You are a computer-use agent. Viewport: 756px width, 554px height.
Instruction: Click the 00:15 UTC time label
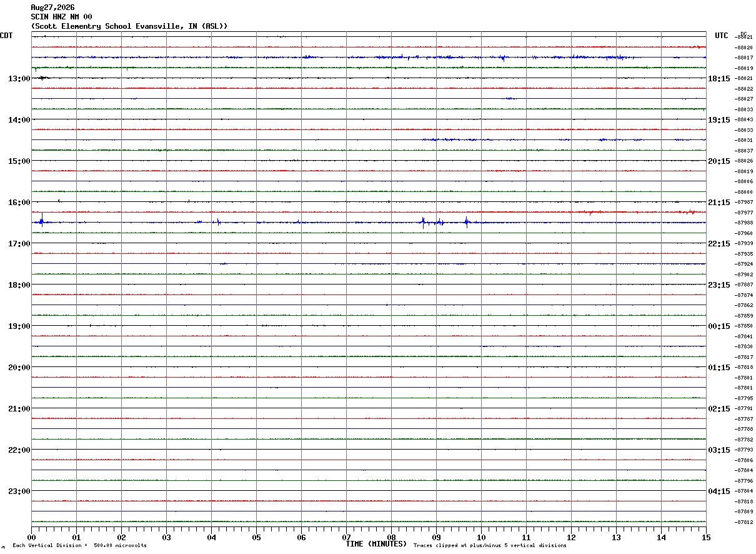pos(719,326)
